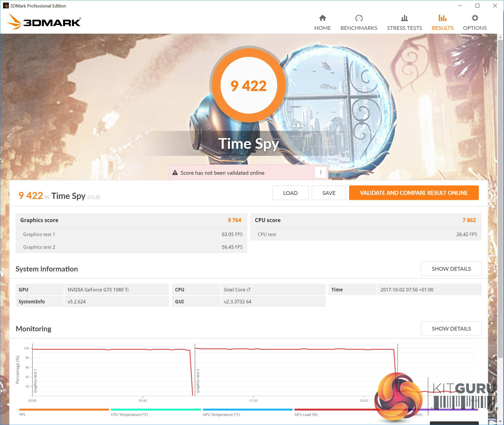Toggle CPU Temperature legend series

(129, 415)
